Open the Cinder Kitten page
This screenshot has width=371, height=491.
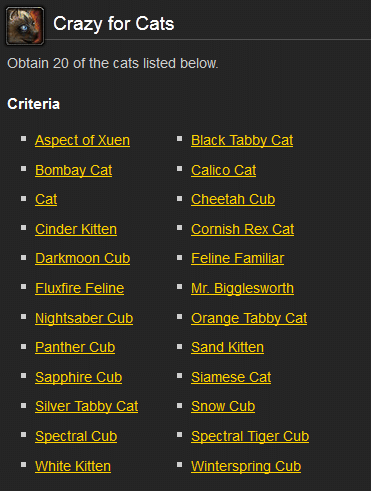click(76, 229)
